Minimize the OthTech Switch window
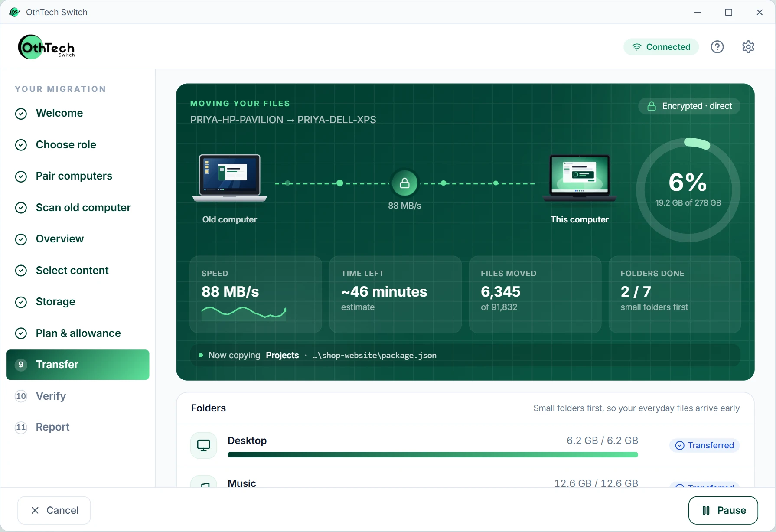The width and height of the screenshot is (776, 532). coord(698,12)
